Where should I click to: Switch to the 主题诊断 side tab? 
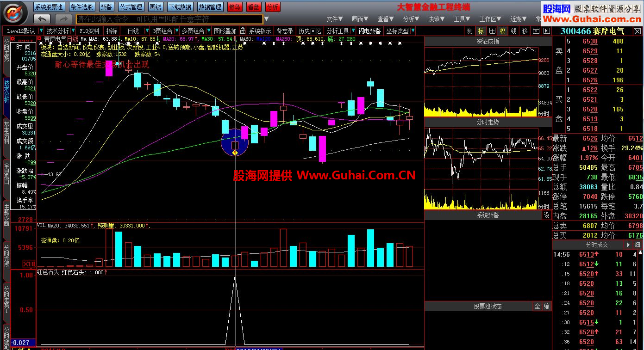click(x=6, y=215)
